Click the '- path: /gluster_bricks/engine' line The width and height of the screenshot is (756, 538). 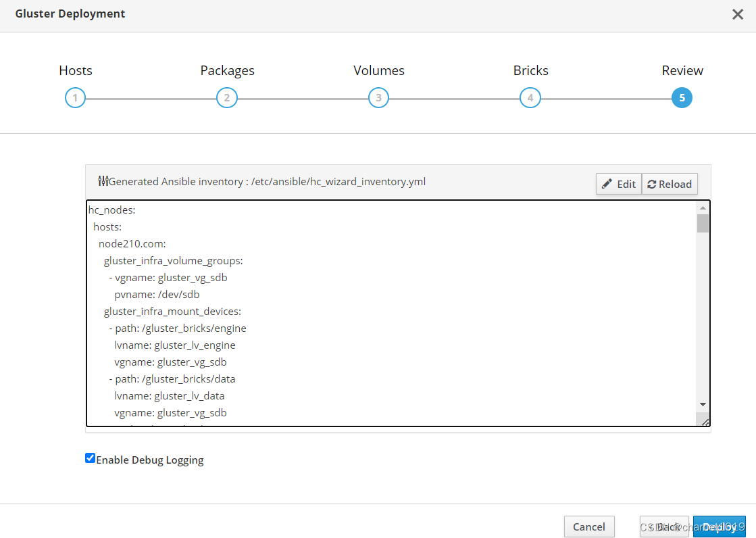pyautogui.click(x=178, y=328)
